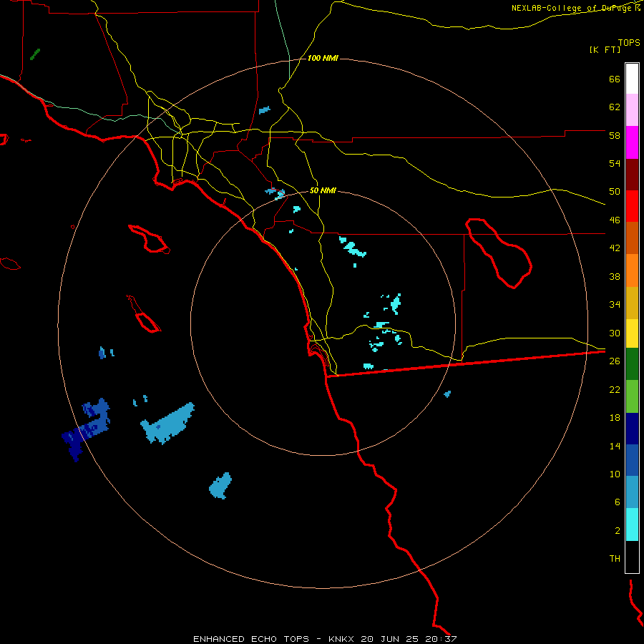The height and width of the screenshot is (644, 644).
Task: Click the Salton Sea outline
Action: pyautogui.click(x=499, y=253)
